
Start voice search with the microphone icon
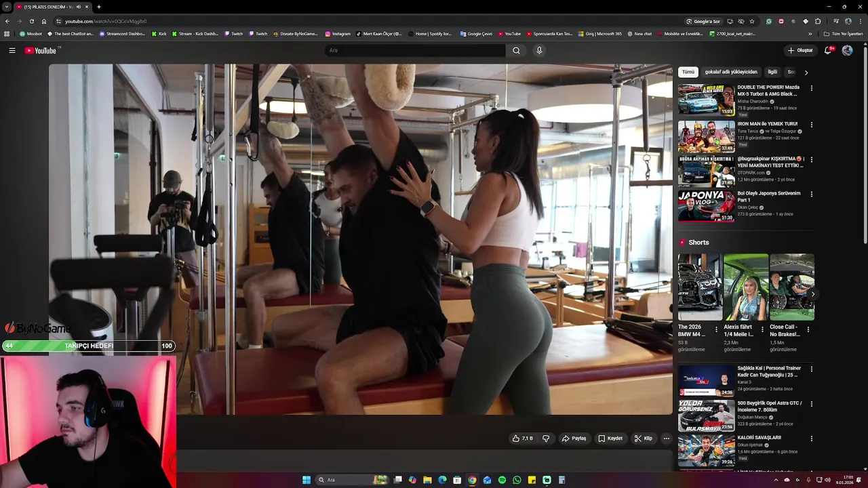[x=539, y=50]
